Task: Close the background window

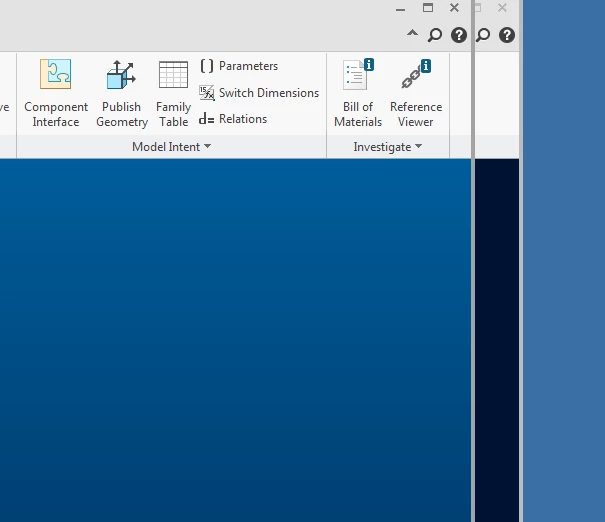Action: click(502, 8)
